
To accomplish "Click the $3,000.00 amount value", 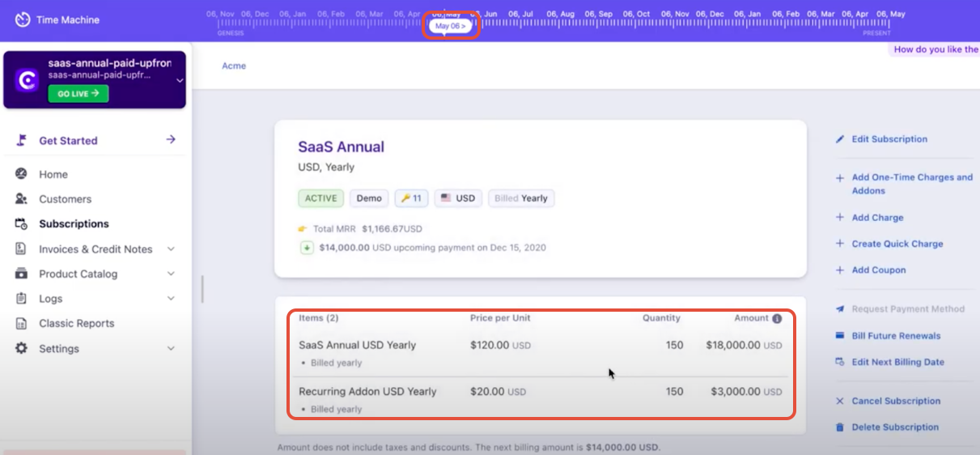I will pyautogui.click(x=746, y=391).
